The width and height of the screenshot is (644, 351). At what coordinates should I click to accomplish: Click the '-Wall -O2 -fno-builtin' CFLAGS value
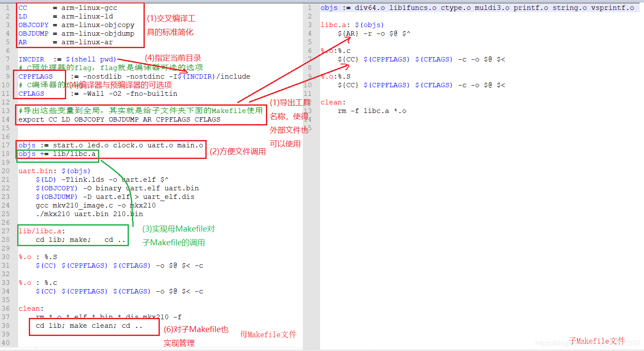click(x=130, y=94)
